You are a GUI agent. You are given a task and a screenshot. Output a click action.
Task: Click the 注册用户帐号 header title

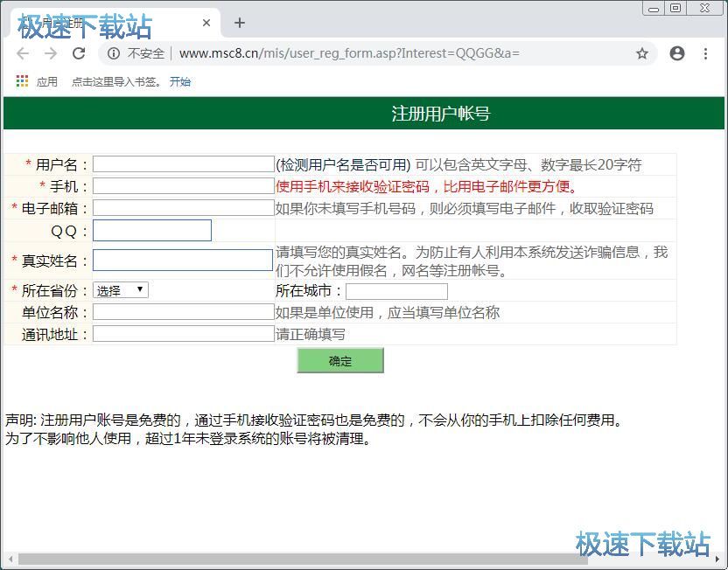[x=441, y=113]
